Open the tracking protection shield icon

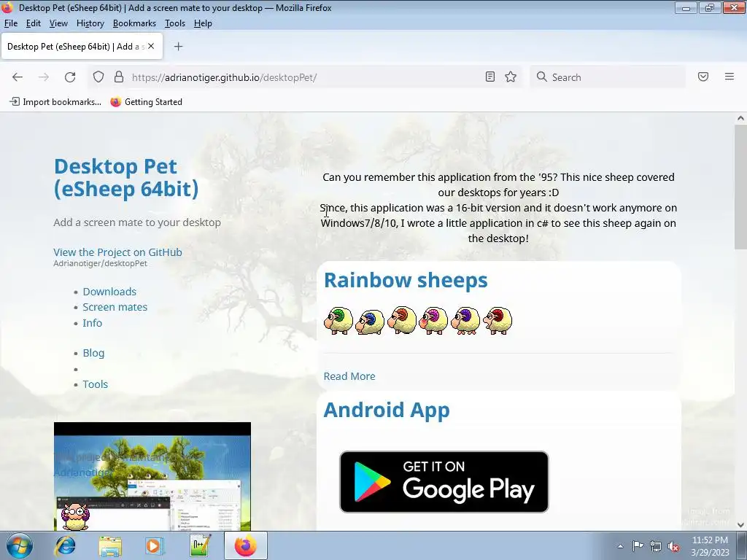tap(98, 77)
